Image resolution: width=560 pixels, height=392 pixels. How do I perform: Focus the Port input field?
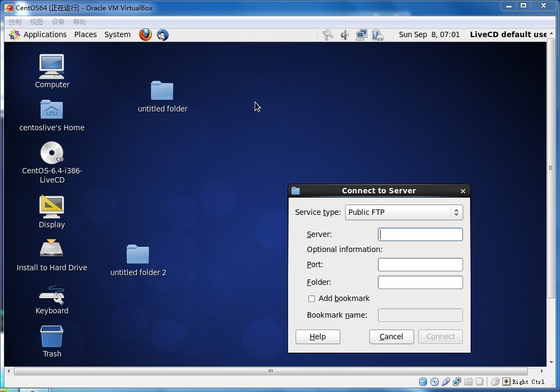click(x=421, y=264)
